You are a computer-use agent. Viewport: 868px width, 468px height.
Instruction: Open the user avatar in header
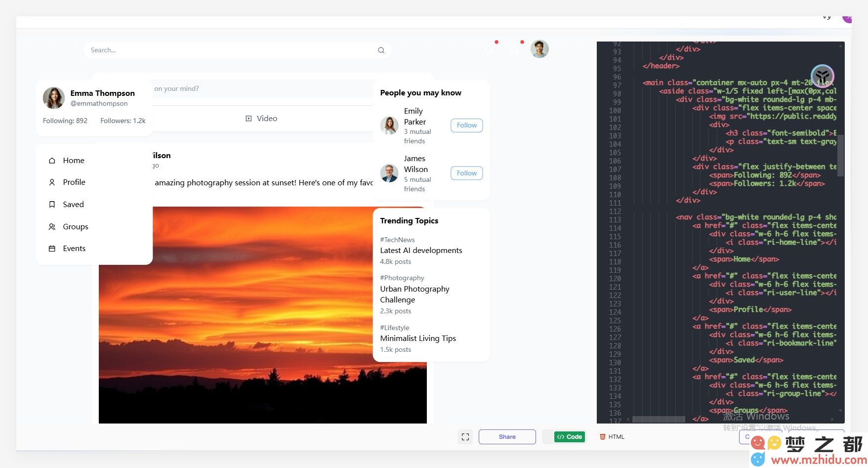539,49
